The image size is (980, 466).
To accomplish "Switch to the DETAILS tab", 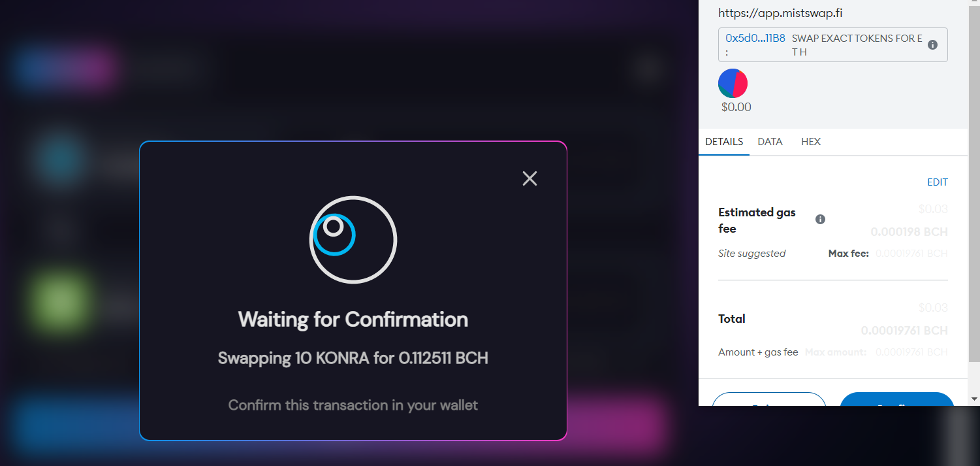I will (x=724, y=142).
